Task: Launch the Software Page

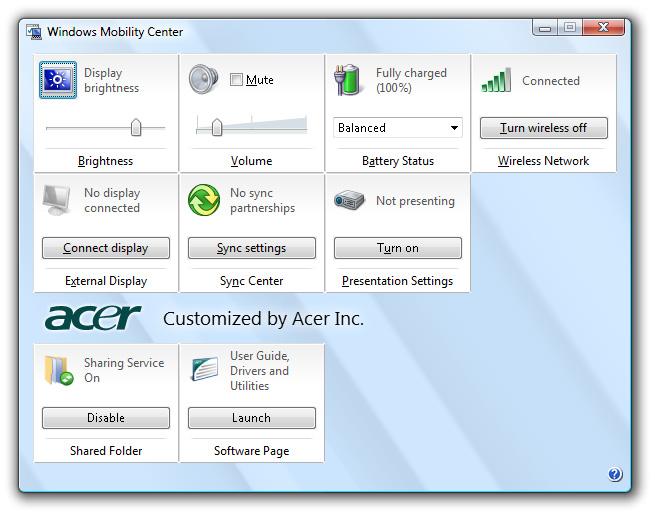Action: (251, 418)
